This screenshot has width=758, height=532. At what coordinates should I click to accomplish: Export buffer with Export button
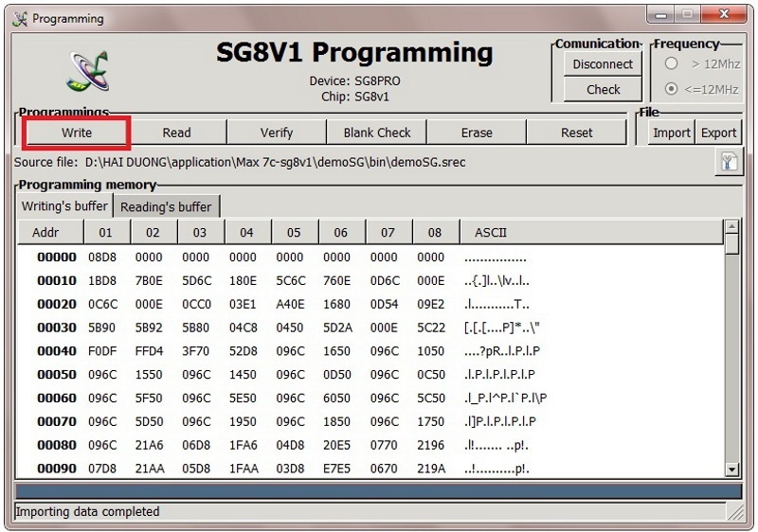[x=718, y=133]
